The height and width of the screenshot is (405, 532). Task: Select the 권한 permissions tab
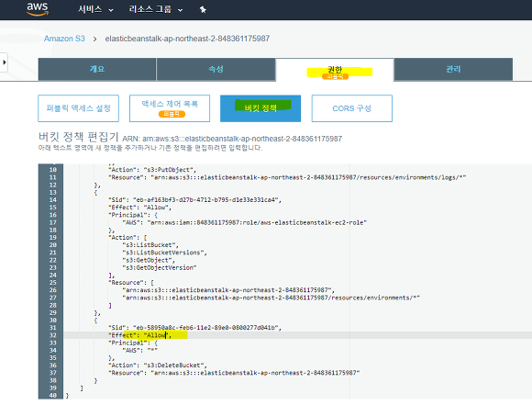[x=335, y=71]
